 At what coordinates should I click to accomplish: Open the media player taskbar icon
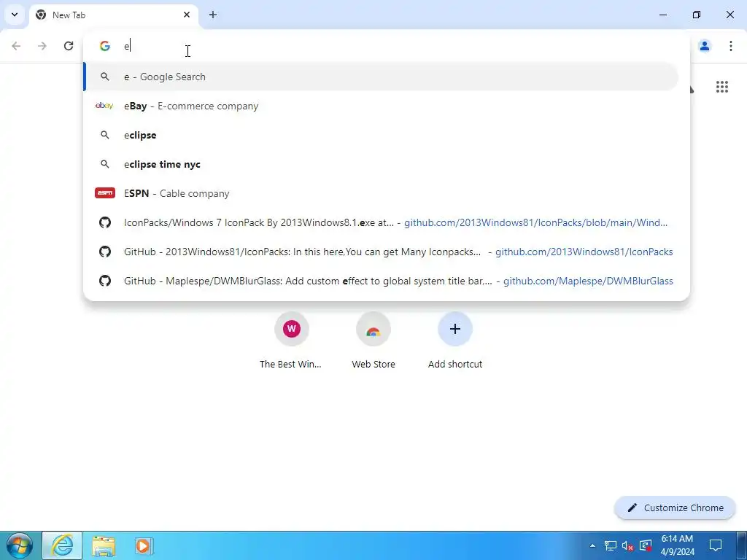pyautogui.click(x=143, y=545)
